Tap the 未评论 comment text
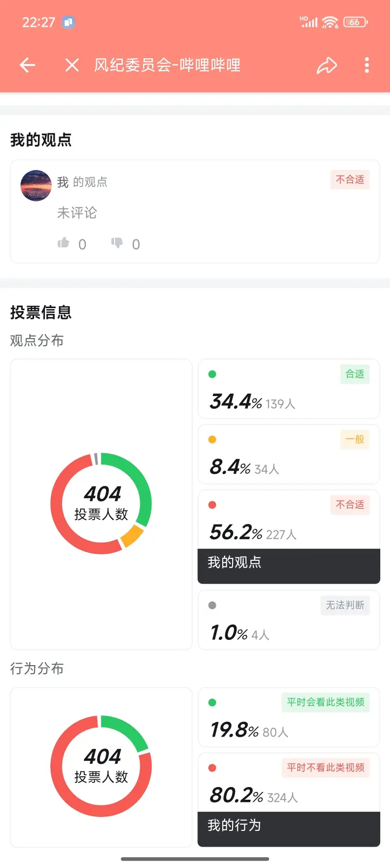Screen dimensions: 390x868 pyautogui.click(x=77, y=213)
